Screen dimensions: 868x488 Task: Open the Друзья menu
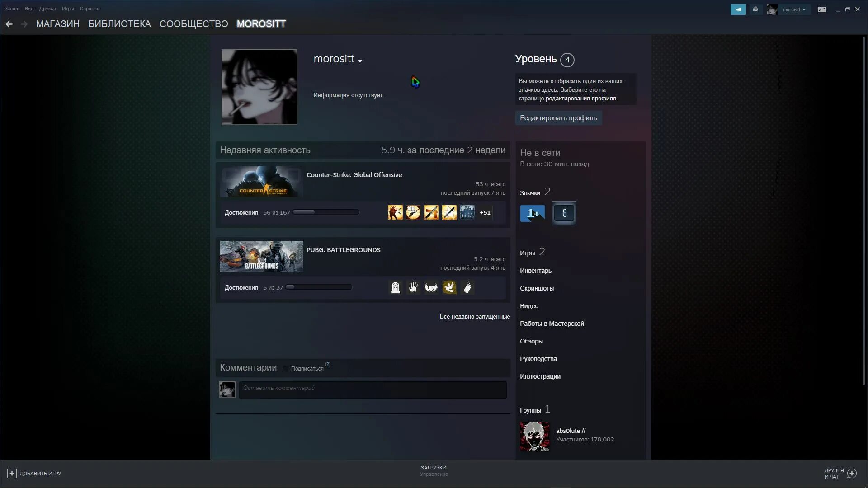point(47,9)
